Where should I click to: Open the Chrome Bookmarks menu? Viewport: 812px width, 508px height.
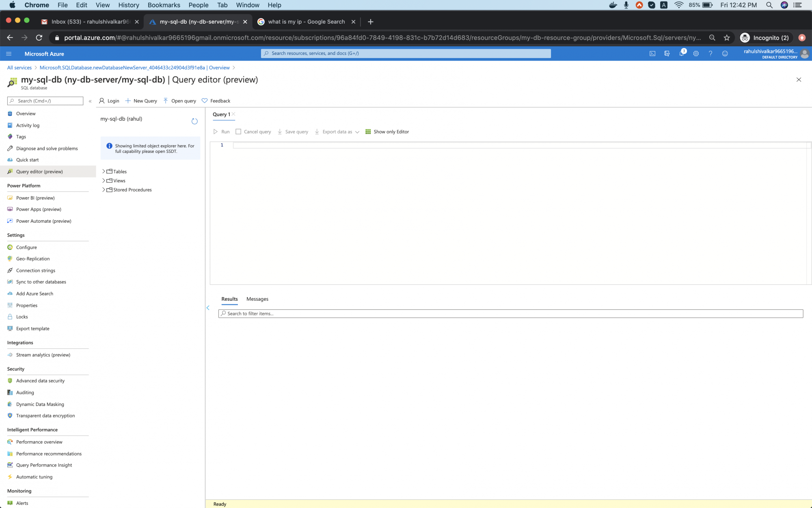click(x=164, y=5)
